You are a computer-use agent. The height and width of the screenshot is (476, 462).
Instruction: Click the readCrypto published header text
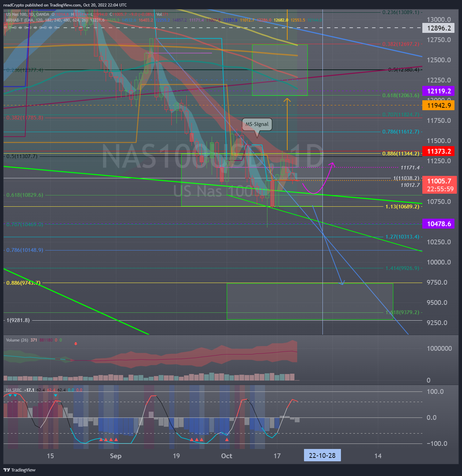(x=65, y=5)
